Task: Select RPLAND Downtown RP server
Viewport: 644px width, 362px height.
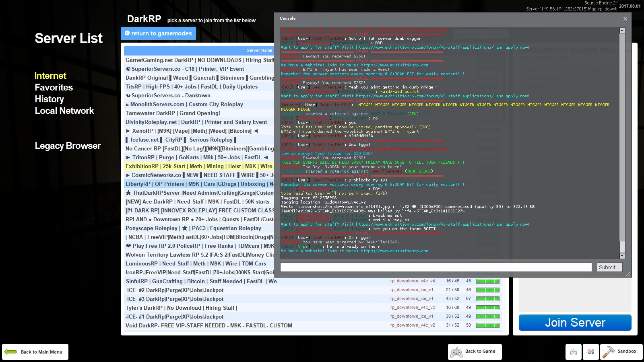Action: [199, 219]
